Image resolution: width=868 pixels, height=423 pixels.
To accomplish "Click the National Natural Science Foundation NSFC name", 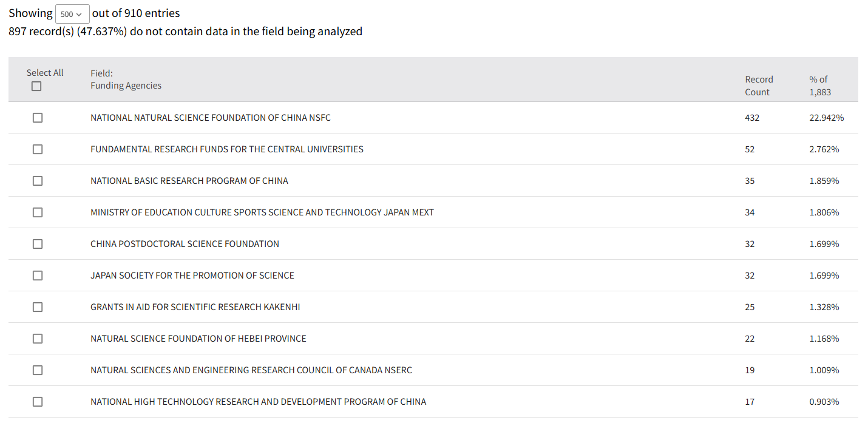I will coord(211,118).
